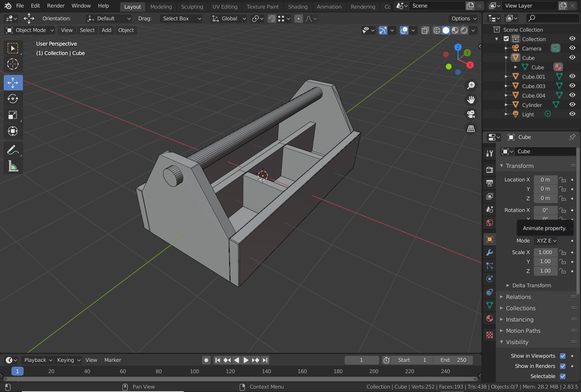The height and width of the screenshot is (392, 581).
Task: Open Render properties tab
Action: [489, 170]
